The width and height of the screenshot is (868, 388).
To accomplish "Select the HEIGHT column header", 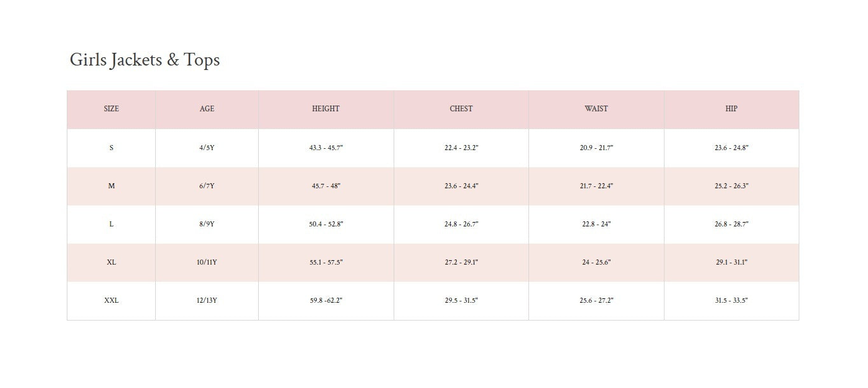I will (x=326, y=109).
